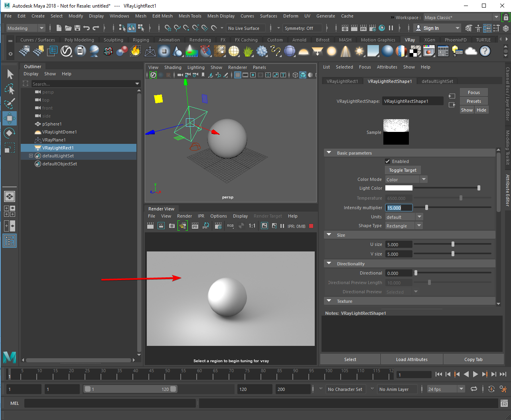511x420 pixels.
Task: Switch to the defaultLightSet attribute tab
Action: 437,81
